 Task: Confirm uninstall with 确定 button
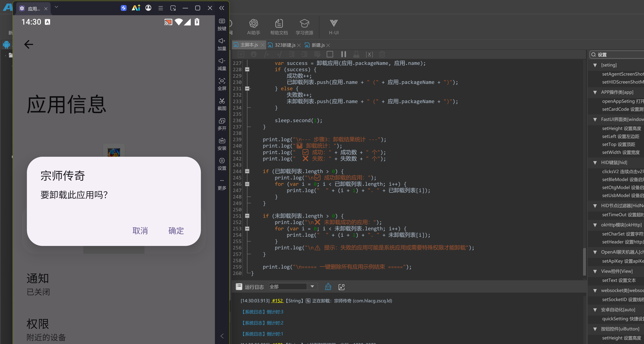pos(176,231)
